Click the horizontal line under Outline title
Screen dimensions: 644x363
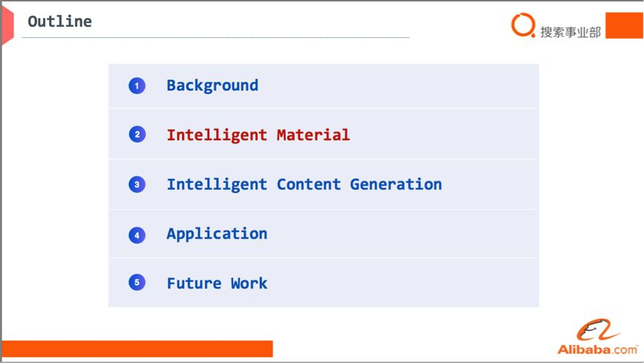(216, 37)
